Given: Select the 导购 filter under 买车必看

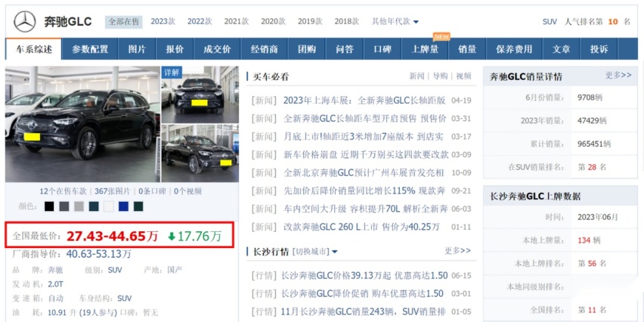Looking at the screenshot, I should pos(440,76).
